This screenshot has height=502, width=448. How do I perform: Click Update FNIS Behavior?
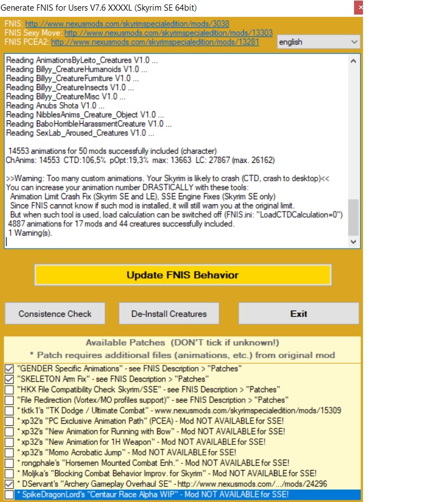[183, 275]
